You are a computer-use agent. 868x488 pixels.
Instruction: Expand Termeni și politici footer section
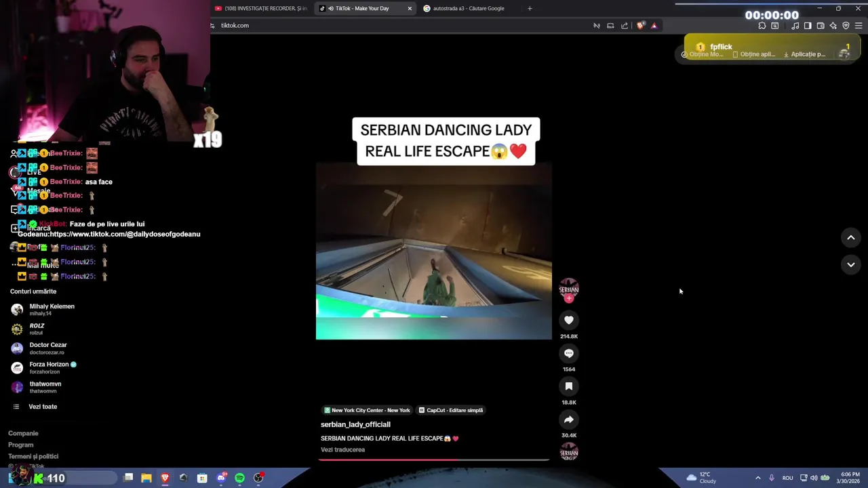click(33, 456)
